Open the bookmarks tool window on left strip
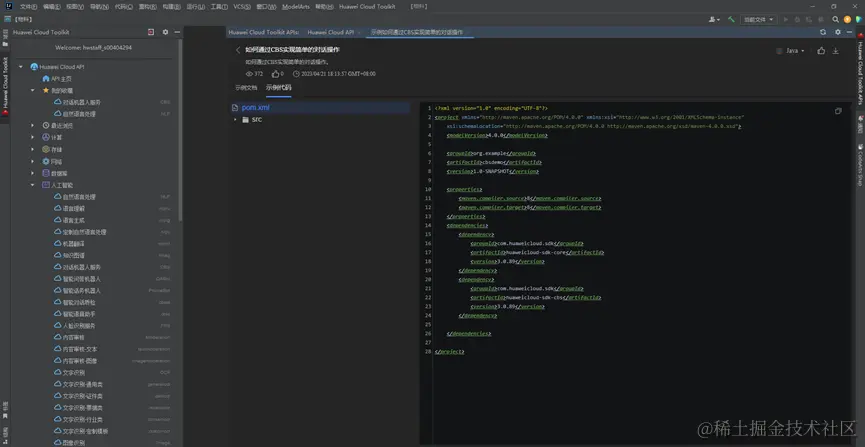Screen dimensions: 865x447 coord(6,409)
